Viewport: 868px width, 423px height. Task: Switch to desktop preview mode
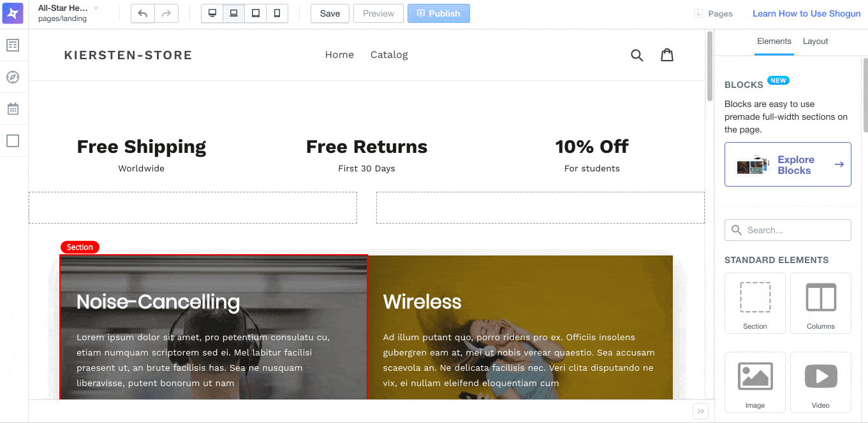212,13
